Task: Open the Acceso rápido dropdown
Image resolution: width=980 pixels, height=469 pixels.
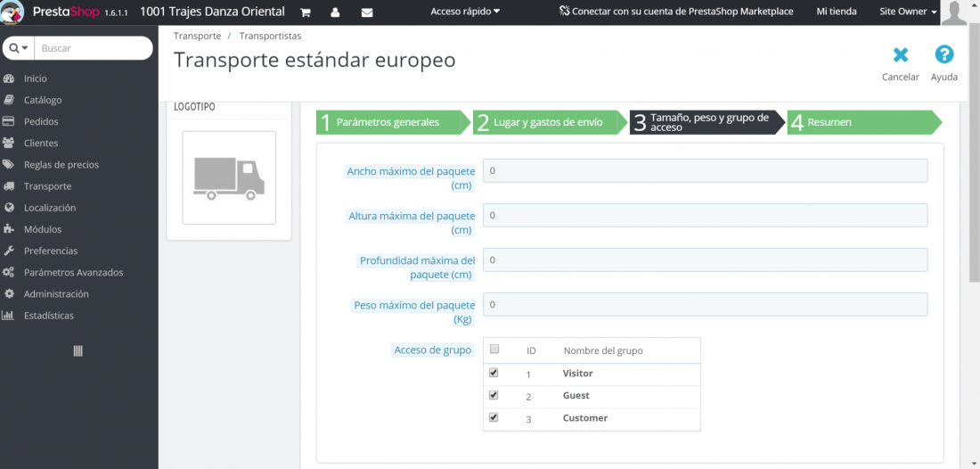Action: click(466, 12)
